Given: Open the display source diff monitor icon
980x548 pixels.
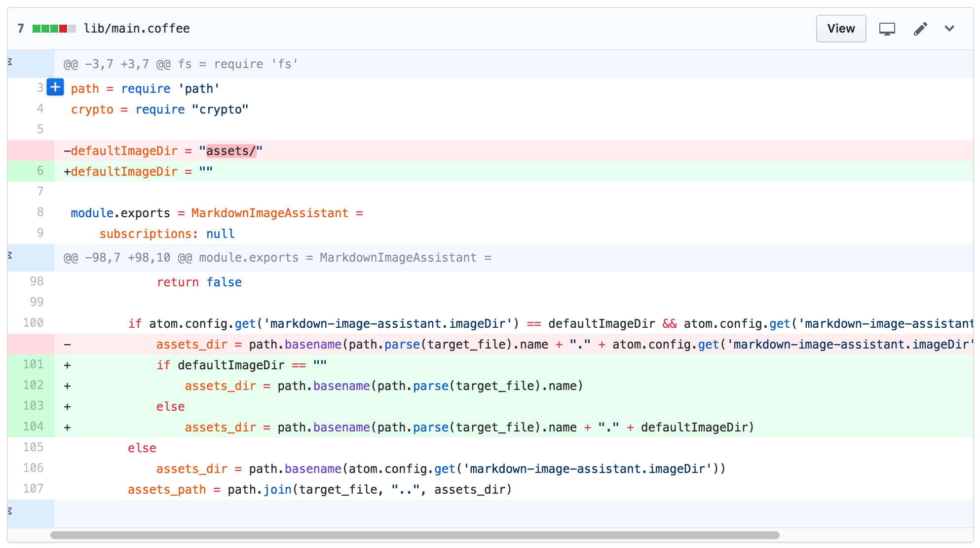Looking at the screenshot, I should [x=887, y=29].
